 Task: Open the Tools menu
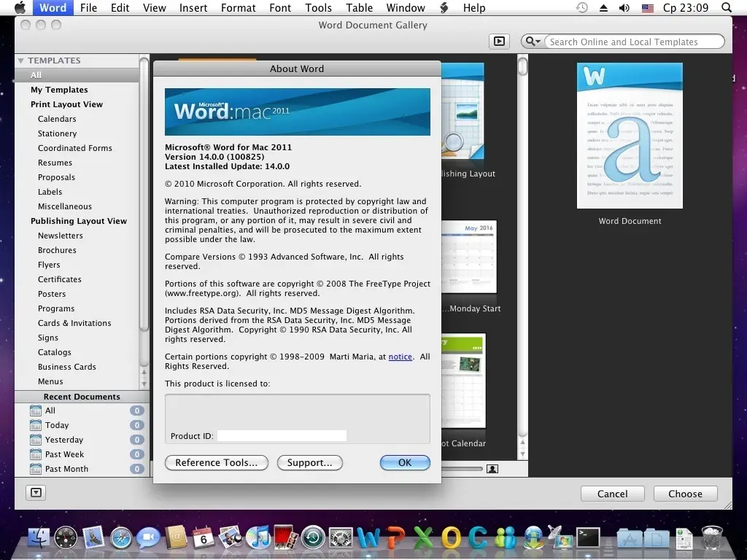click(318, 7)
